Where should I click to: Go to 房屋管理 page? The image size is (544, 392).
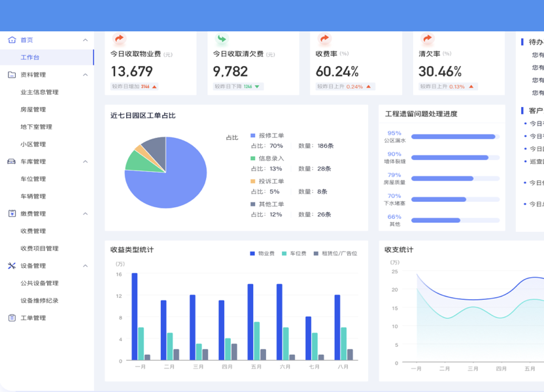click(33, 110)
